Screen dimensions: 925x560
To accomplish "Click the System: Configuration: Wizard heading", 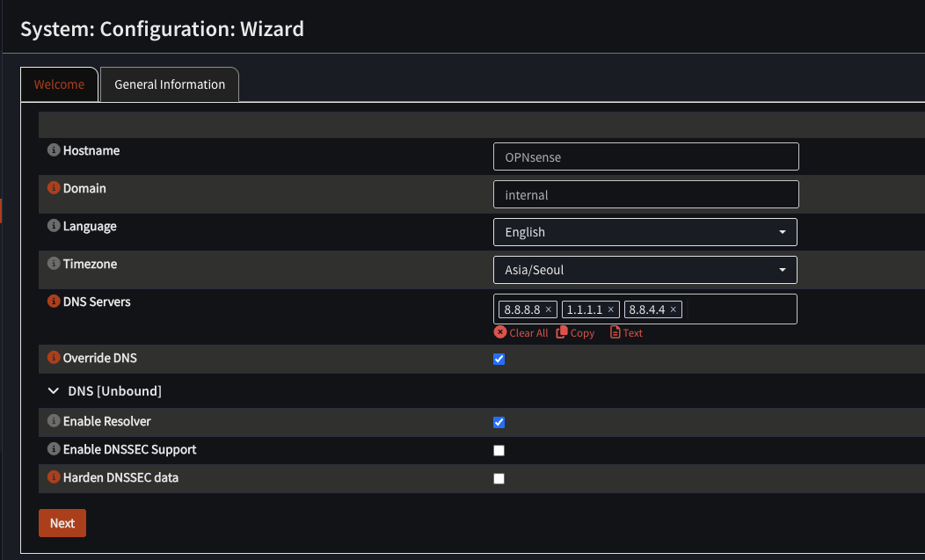I will 163,29.
